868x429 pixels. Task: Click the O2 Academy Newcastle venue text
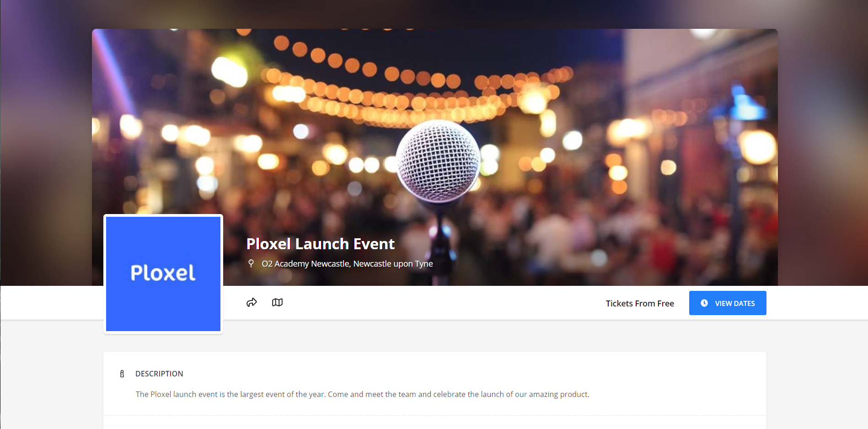[x=347, y=263]
